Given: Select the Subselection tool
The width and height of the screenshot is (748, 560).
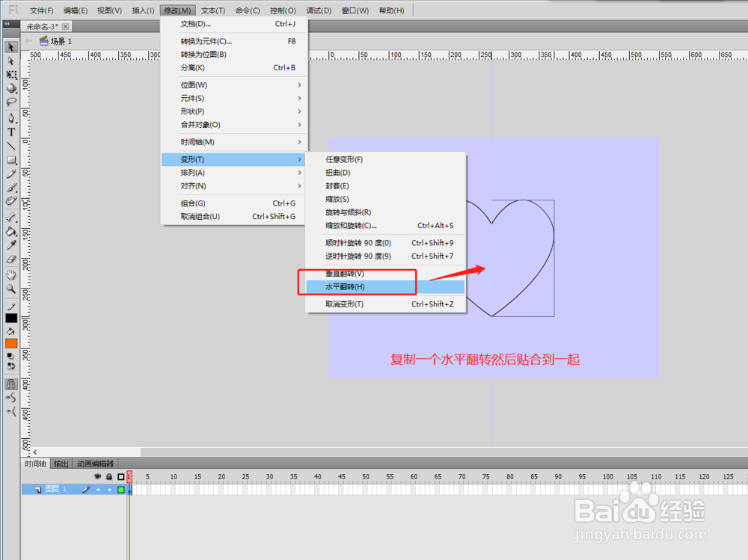Looking at the screenshot, I should coord(11,61).
